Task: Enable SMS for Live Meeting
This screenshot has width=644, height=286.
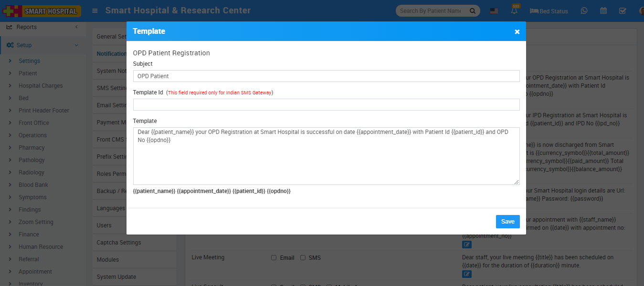Action: point(303,258)
